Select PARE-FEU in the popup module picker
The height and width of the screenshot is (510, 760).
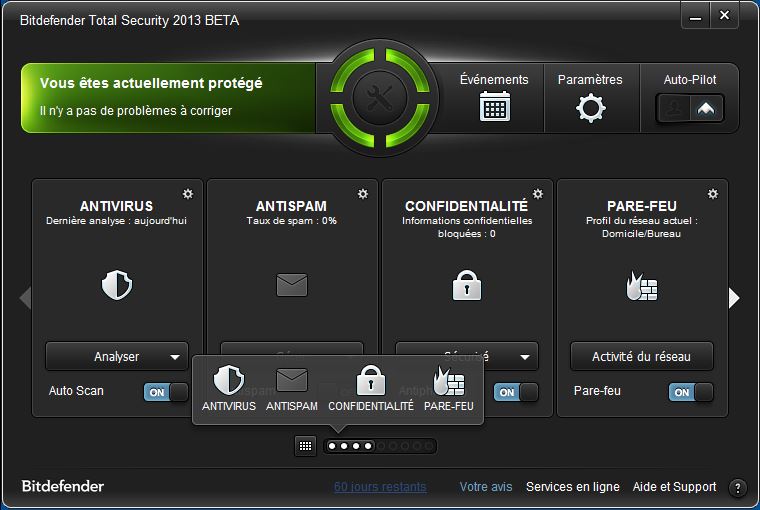(449, 388)
